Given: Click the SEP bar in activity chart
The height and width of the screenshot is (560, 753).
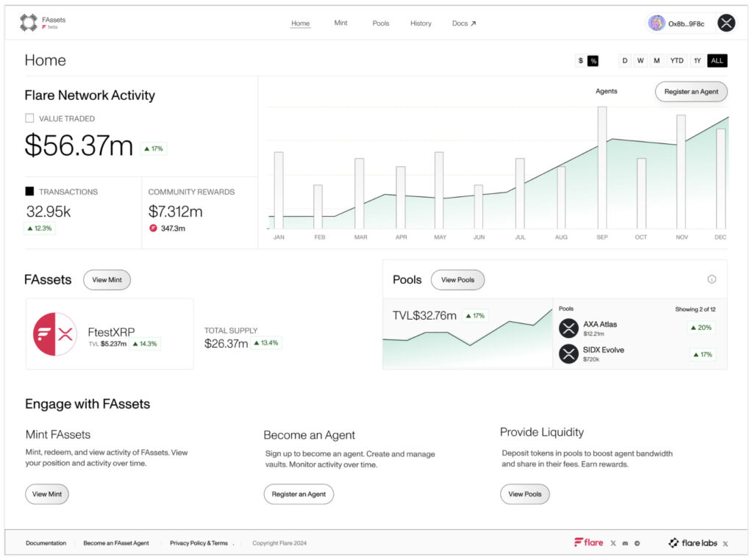Looking at the screenshot, I should (x=602, y=168).
